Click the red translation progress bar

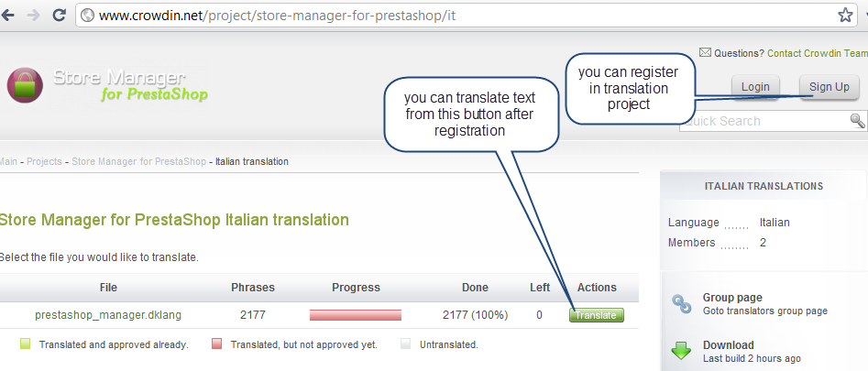click(x=356, y=315)
